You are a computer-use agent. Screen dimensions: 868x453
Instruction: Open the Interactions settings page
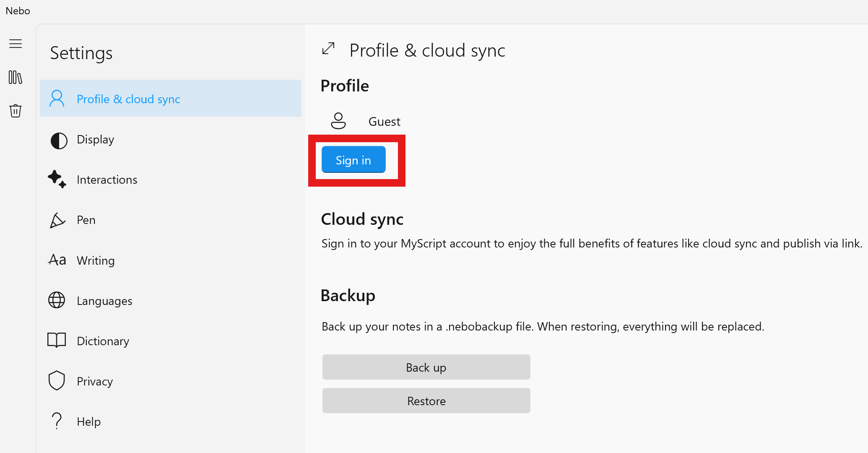tap(107, 180)
